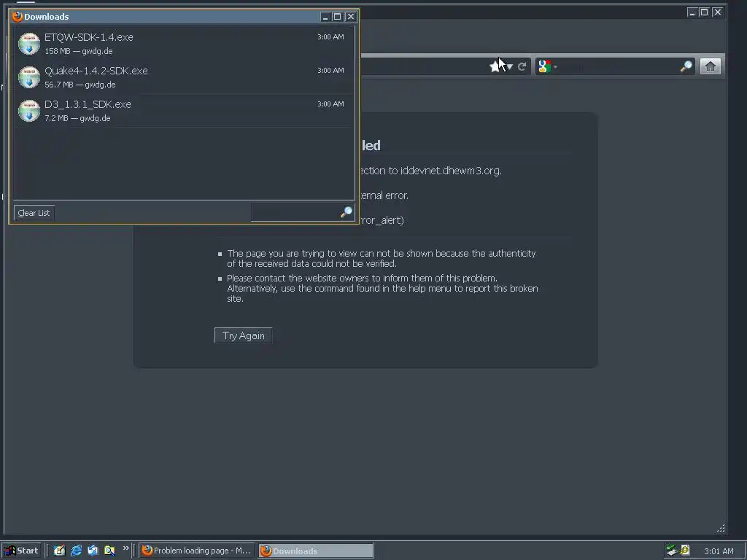Launch Internet Explorer from quick launch

(x=76, y=551)
